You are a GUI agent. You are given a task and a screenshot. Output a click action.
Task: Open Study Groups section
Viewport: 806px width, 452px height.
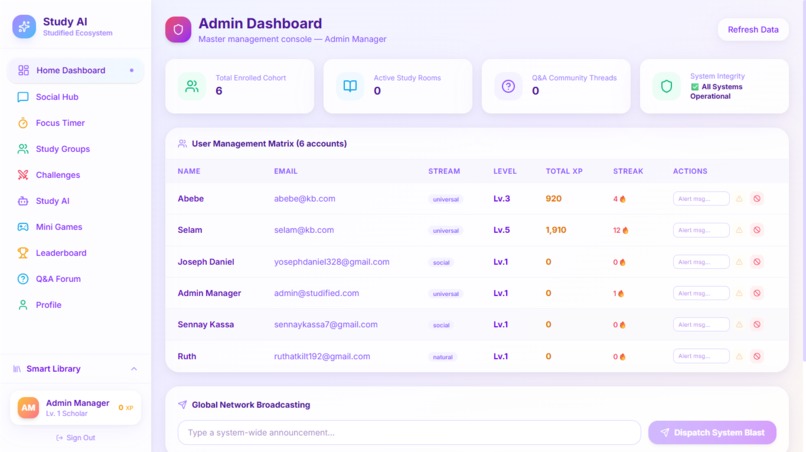[75, 149]
